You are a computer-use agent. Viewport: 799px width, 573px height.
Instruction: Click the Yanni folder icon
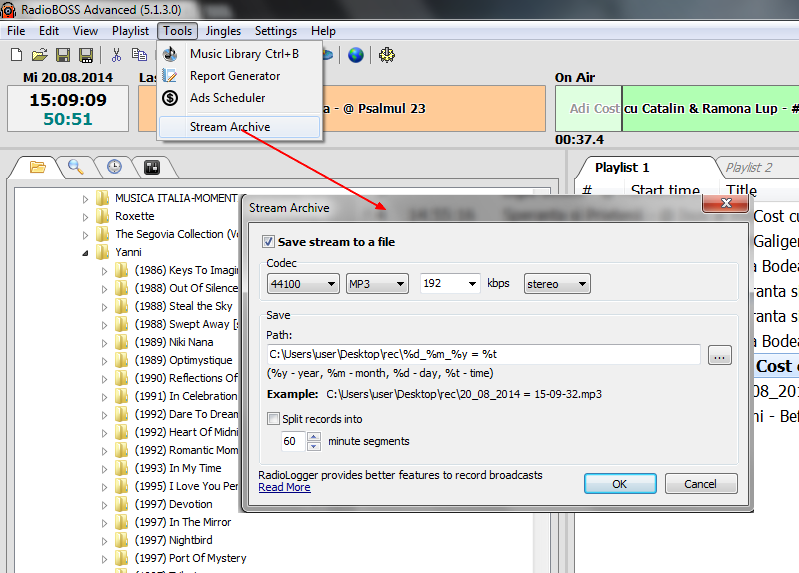click(103, 252)
